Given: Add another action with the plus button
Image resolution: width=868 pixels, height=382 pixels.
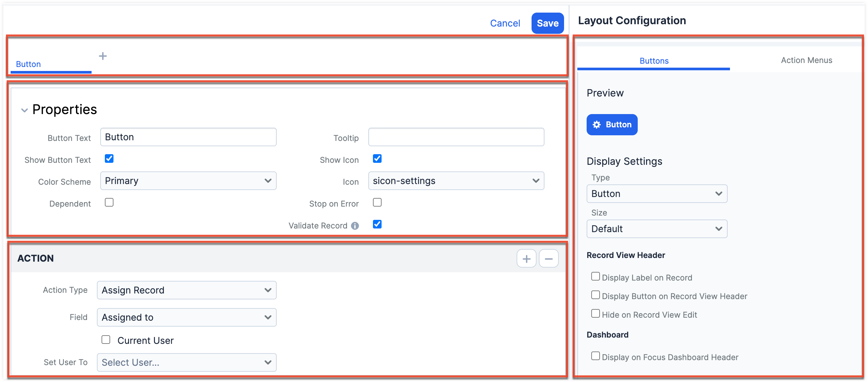Looking at the screenshot, I should coord(526,259).
